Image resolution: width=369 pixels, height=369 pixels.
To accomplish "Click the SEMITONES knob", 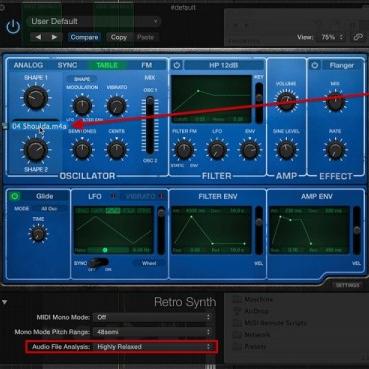I will [x=82, y=150].
